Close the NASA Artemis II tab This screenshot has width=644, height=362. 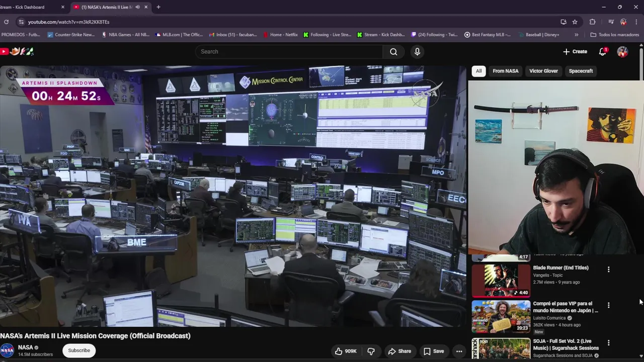146,7
